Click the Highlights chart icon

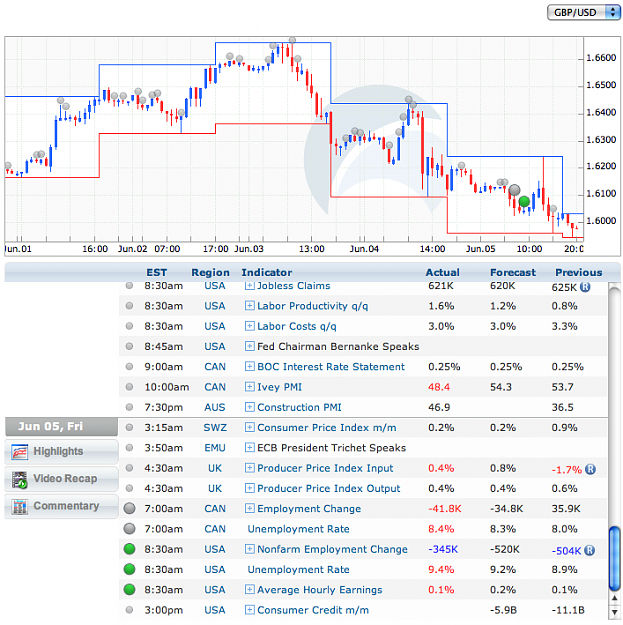(20, 452)
